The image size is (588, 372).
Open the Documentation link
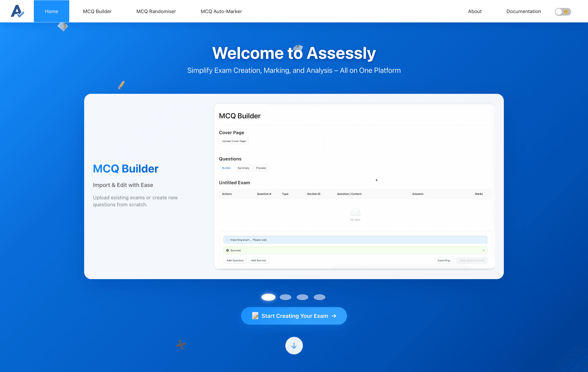tap(523, 11)
